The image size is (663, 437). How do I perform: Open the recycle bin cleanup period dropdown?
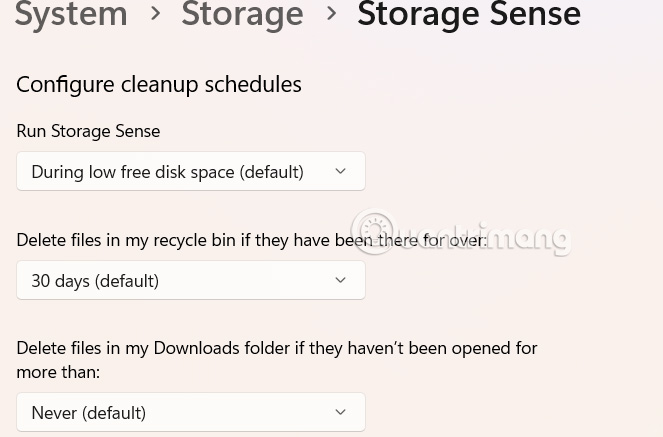point(191,280)
